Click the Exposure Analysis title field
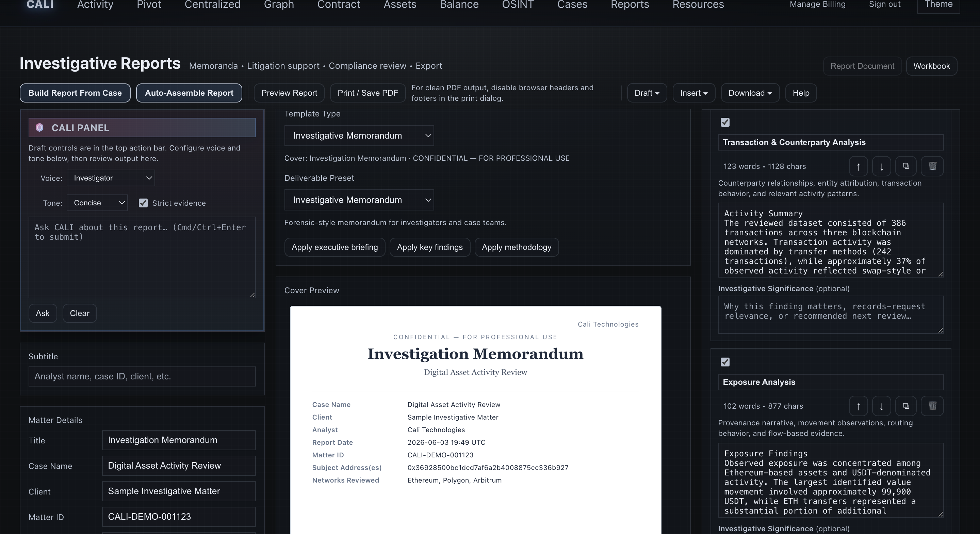 point(831,382)
